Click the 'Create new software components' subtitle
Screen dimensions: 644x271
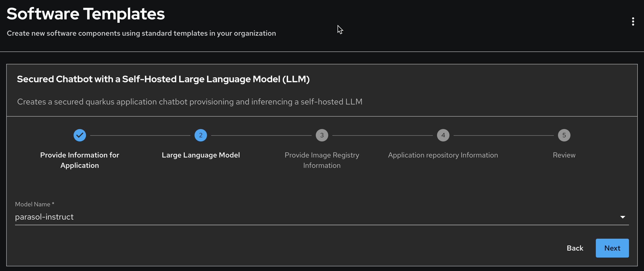tap(141, 33)
